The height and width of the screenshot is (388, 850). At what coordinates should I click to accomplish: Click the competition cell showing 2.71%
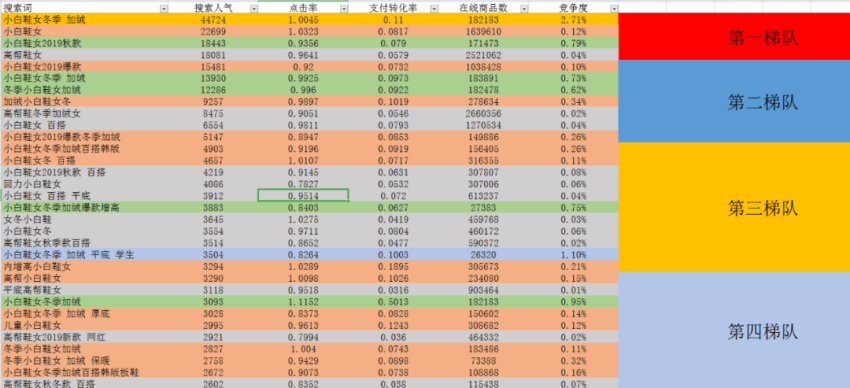573,20
